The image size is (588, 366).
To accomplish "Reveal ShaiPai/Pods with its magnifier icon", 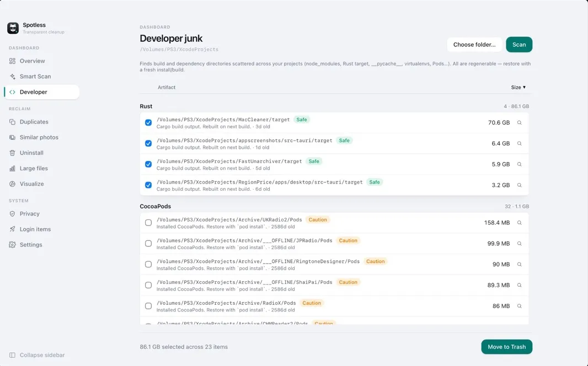I will pos(520,285).
